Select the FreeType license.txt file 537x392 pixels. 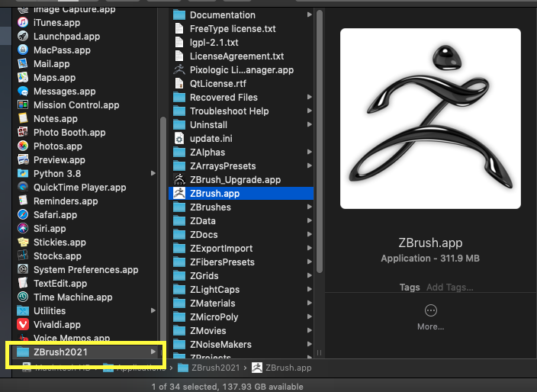pos(241,29)
